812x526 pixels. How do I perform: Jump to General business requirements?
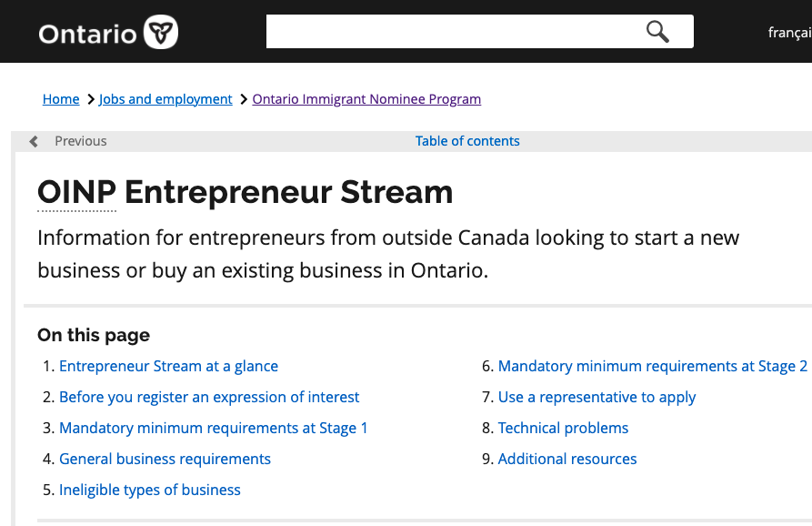[x=165, y=459]
